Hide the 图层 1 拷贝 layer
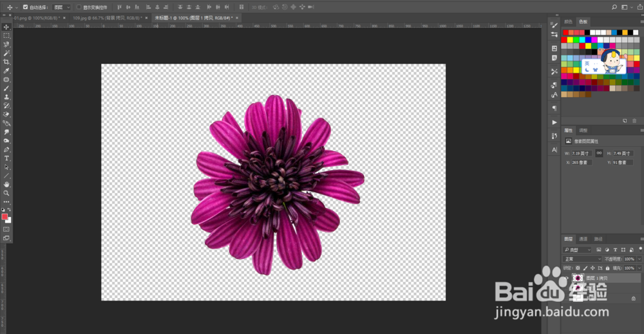This screenshot has height=334, width=644. coord(566,278)
